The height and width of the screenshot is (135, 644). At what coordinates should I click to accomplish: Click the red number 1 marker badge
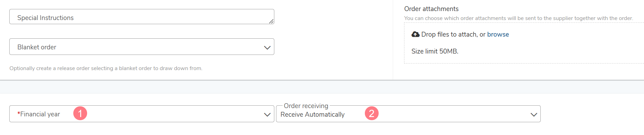click(80, 113)
